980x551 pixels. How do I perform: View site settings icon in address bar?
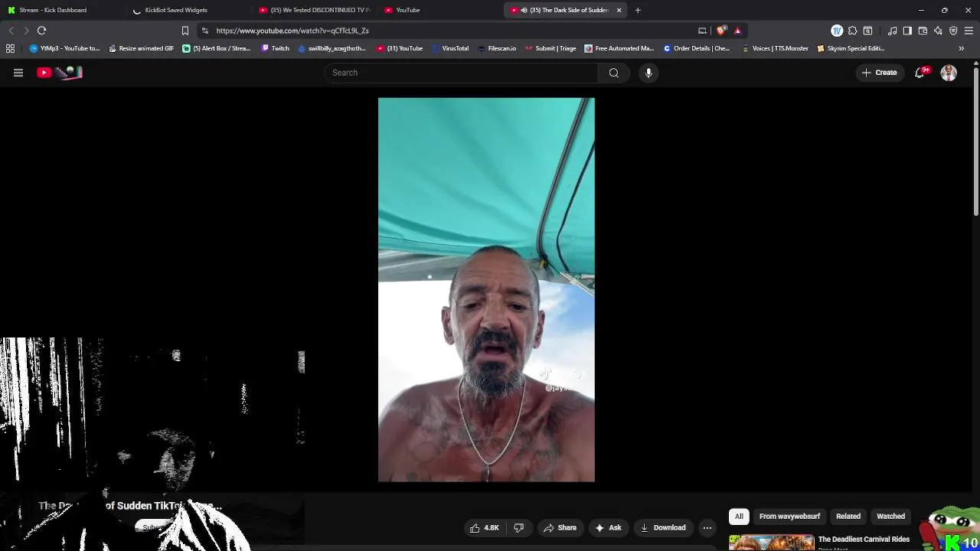pos(204,31)
